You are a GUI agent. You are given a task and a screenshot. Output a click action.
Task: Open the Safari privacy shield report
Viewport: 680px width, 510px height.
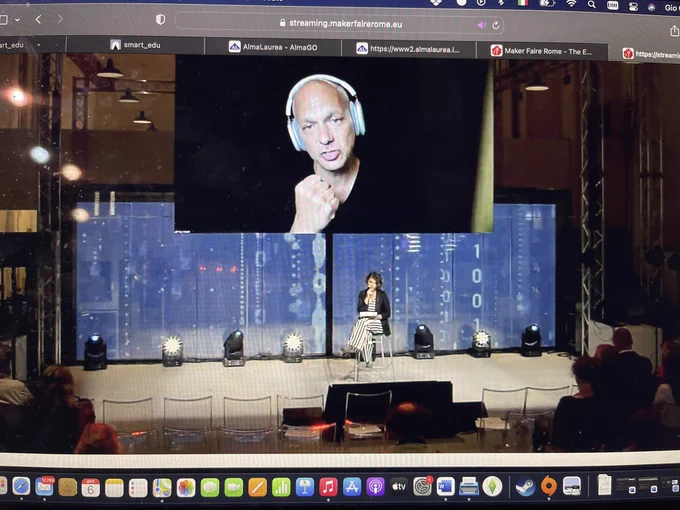tap(160, 20)
